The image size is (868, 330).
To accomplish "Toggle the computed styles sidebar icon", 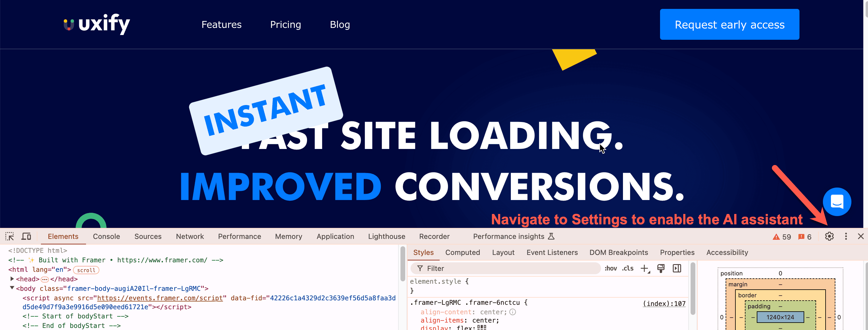I will (x=677, y=268).
